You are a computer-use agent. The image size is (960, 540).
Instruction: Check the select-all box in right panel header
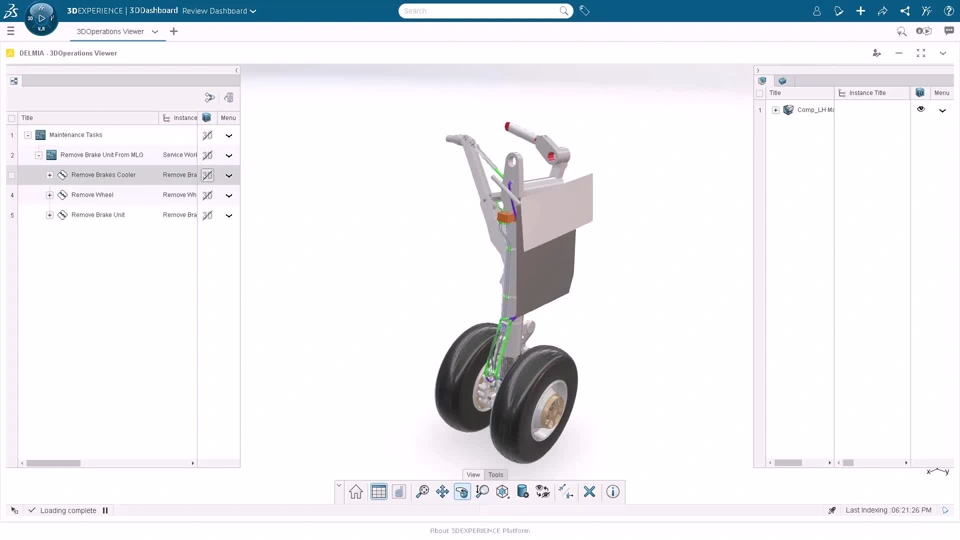760,93
